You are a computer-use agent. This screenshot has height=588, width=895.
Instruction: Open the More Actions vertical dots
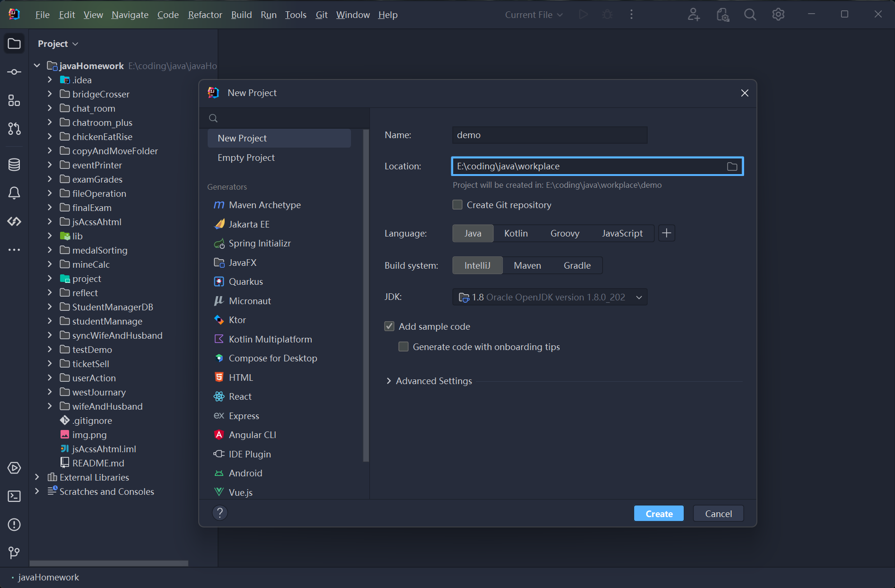pos(632,15)
